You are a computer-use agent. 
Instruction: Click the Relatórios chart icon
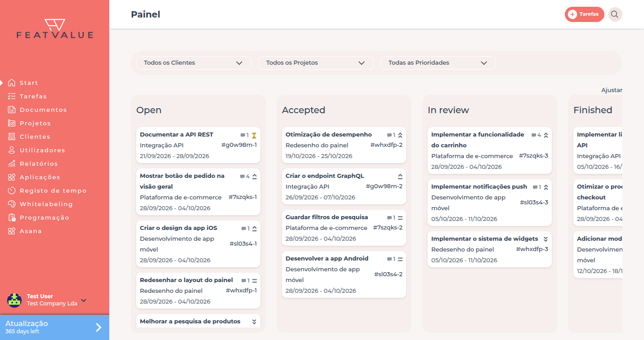click(12, 163)
